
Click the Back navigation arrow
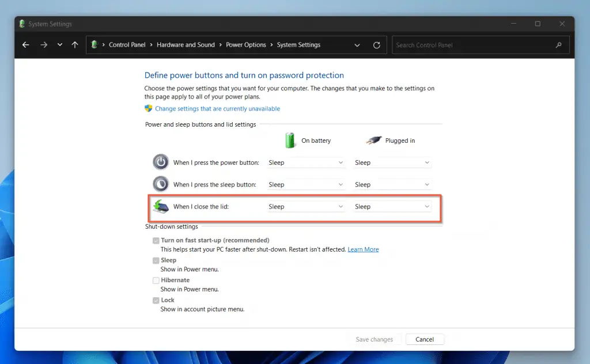25,45
